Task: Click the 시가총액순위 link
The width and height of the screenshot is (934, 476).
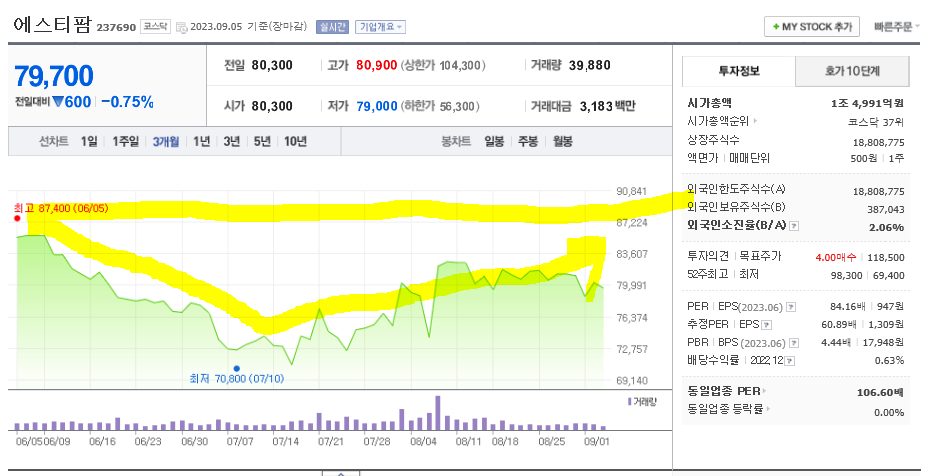Action: tap(718, 121)
